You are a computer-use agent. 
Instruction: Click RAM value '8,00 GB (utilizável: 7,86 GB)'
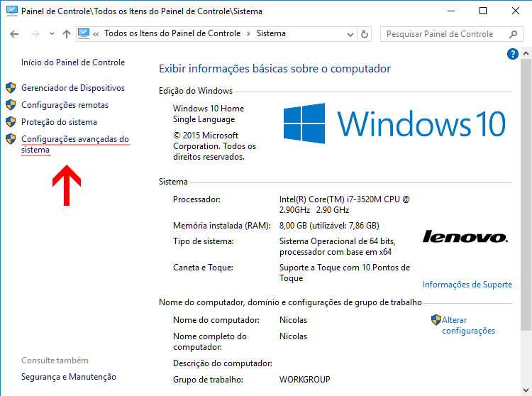pos(329,226)
